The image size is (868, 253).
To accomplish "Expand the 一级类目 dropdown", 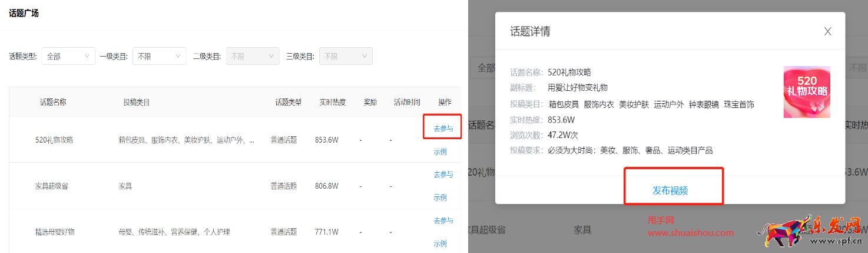I will [x=159, y=57].
